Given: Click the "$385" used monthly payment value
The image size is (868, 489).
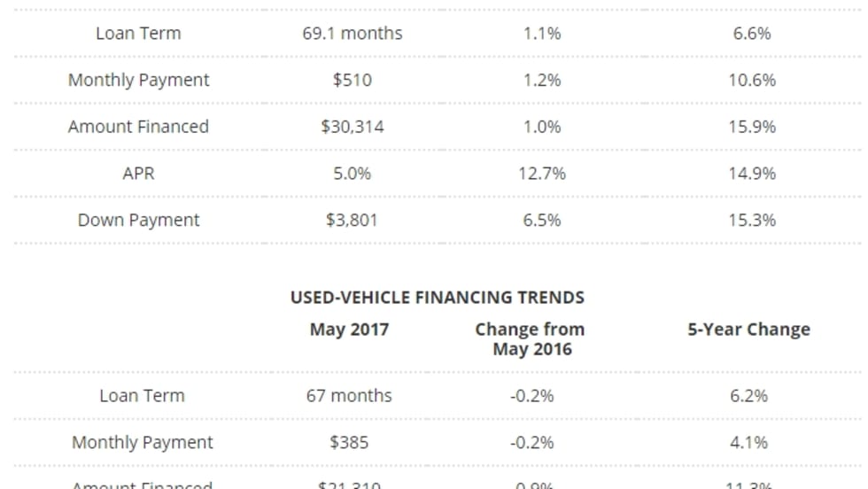Looking at the screenshot, I should click(349, 442).
